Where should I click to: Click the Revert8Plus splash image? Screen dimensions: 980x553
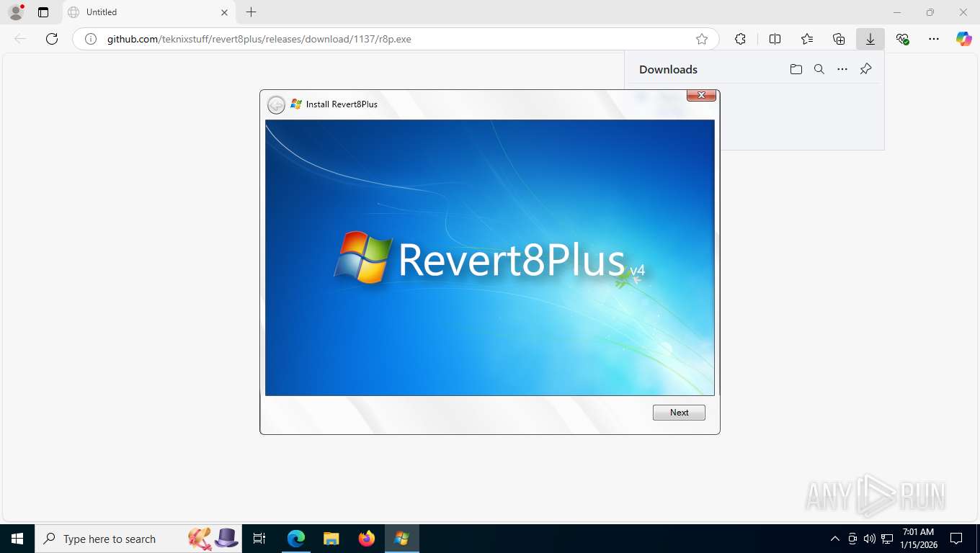490,258
